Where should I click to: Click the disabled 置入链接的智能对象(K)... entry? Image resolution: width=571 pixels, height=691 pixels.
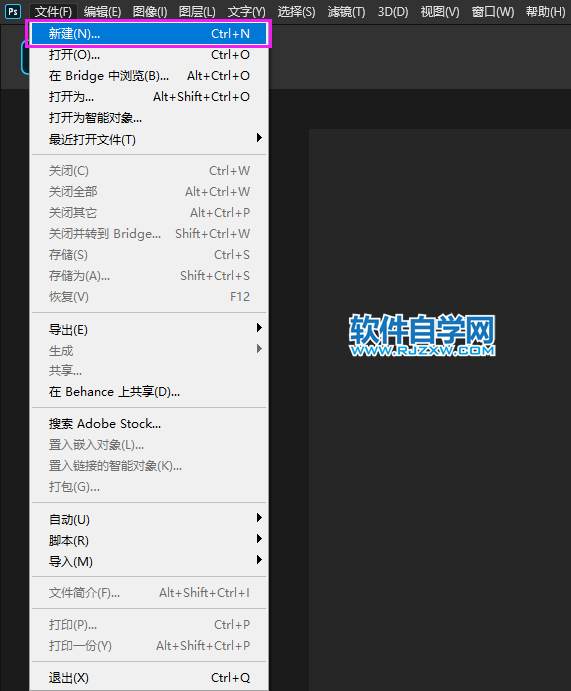(x=149, y=466)
